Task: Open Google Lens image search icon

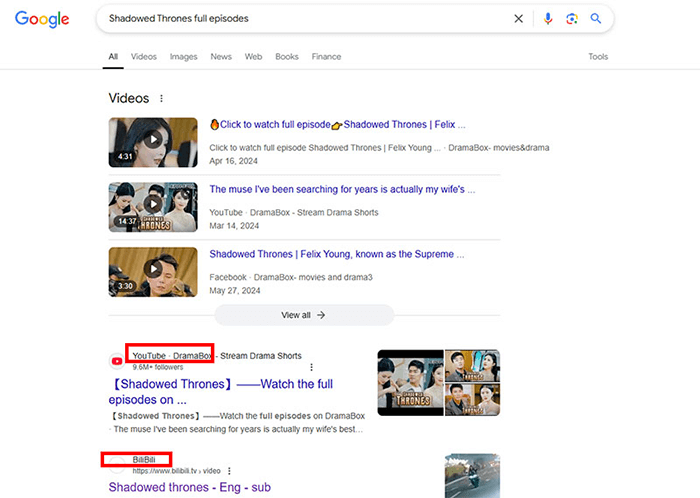Action: point(572,19)
